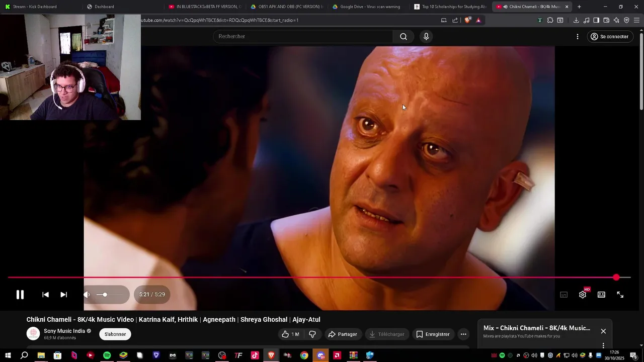Skip to the next video
Screen dimensions: 644x362
coord(63,295)
